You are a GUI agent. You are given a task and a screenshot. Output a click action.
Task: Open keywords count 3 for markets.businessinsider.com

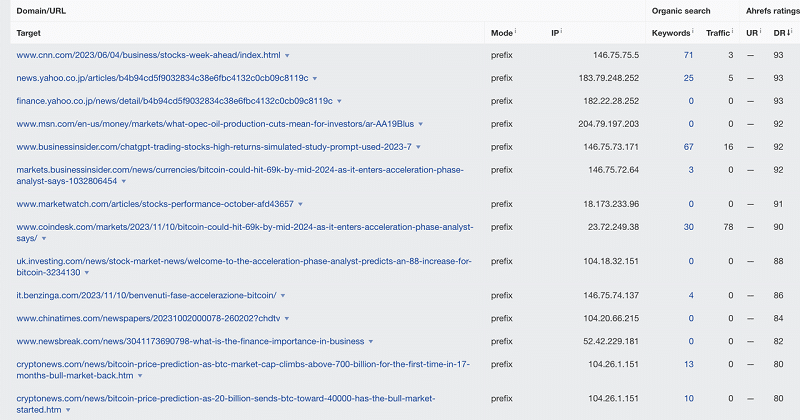[x=691, y=170]
